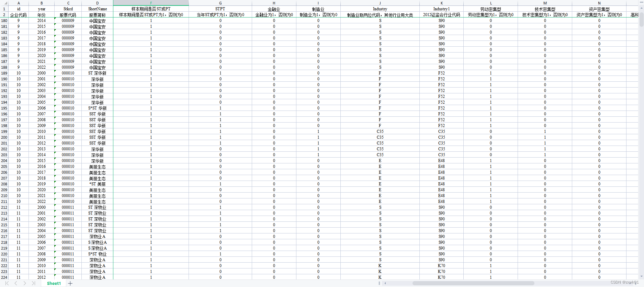644x287 pixels.
Task: Click the '金融业' header in row 1
Action: click(x=274, y=9)
